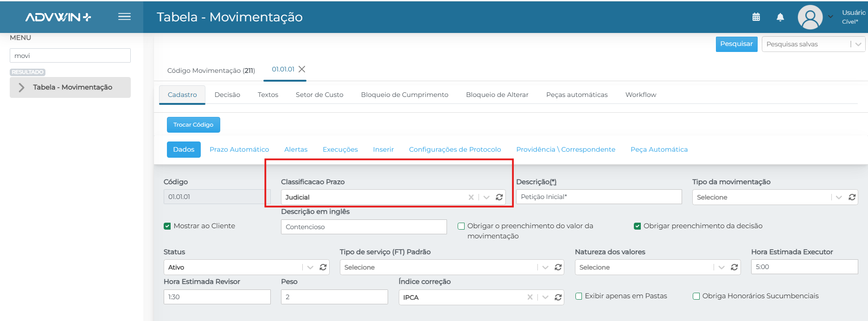Switch to the Decisão tab

(x=227, y=95)
